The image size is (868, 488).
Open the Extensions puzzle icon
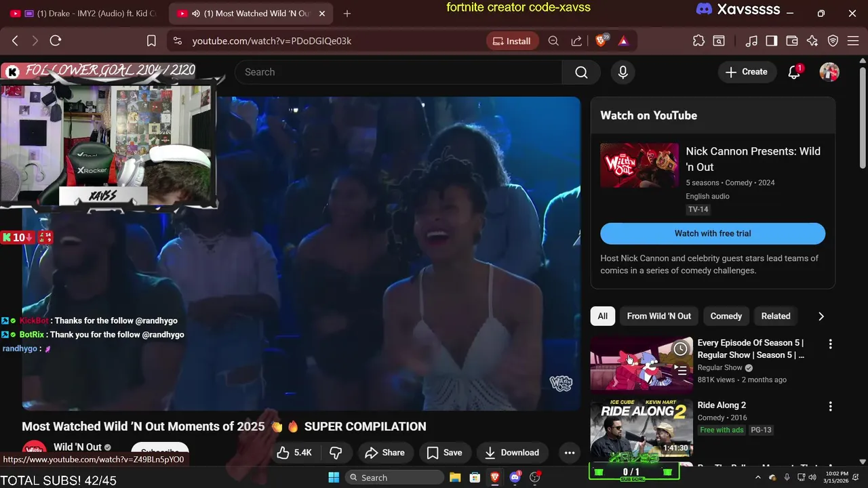(x=698, y=41)
